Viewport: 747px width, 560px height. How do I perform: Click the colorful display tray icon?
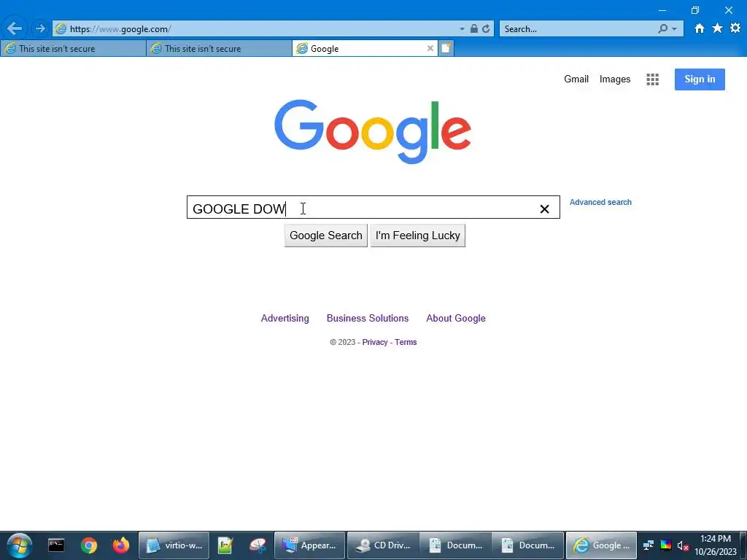[x=665, y=545]
